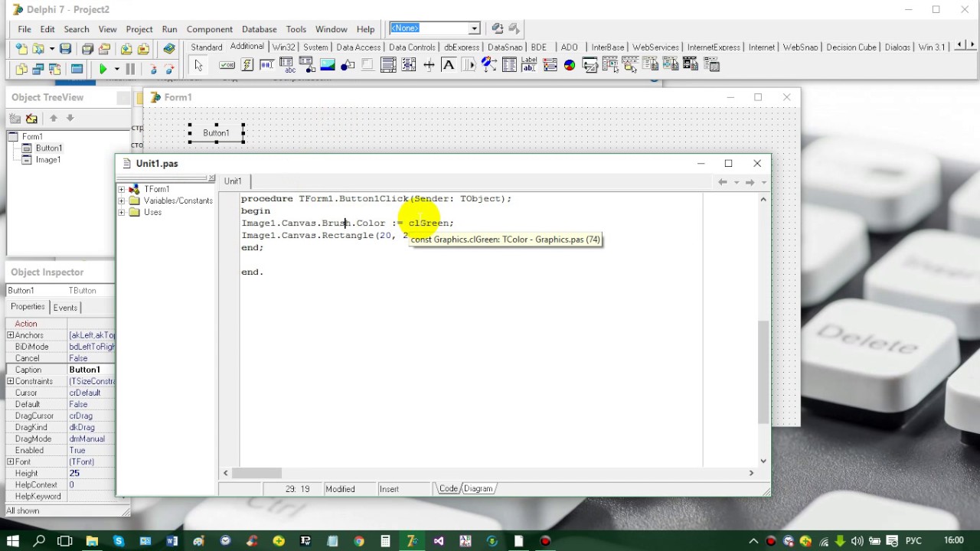
Task: Click the New items icon
Action: pos(21,49)
